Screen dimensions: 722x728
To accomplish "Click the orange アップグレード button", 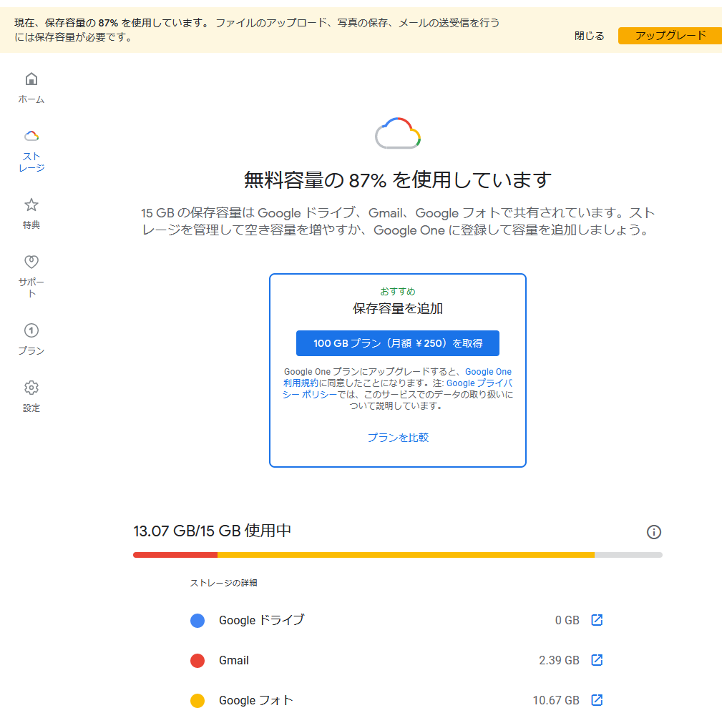I will [x=670, y=36].
